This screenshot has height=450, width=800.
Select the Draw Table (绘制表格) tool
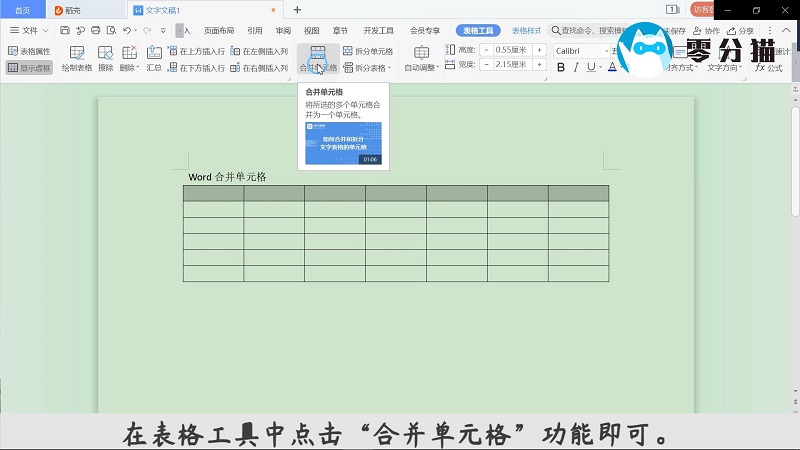click(x=77, y=57)
